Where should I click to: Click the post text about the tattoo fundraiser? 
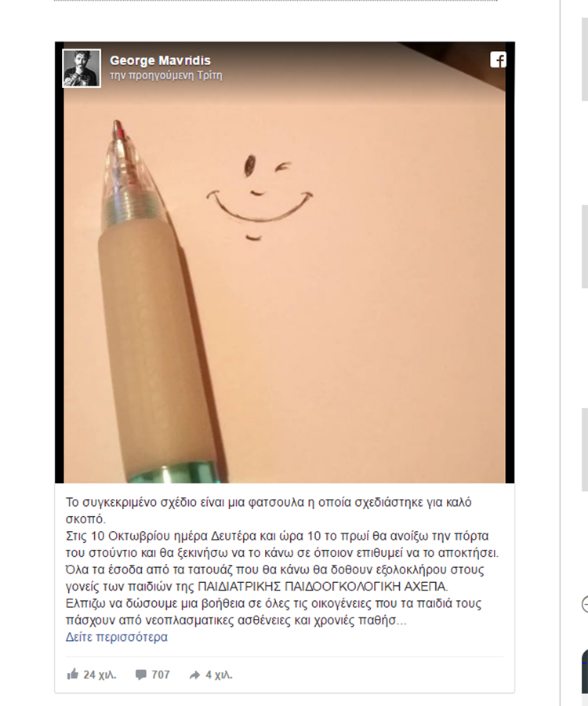(282, 561)
